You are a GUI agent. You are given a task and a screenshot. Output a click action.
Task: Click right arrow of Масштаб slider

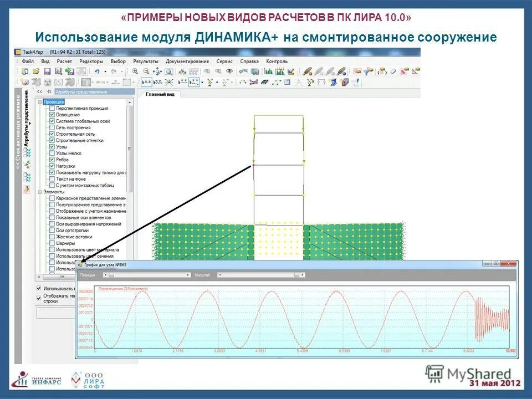tap(303, 275)
